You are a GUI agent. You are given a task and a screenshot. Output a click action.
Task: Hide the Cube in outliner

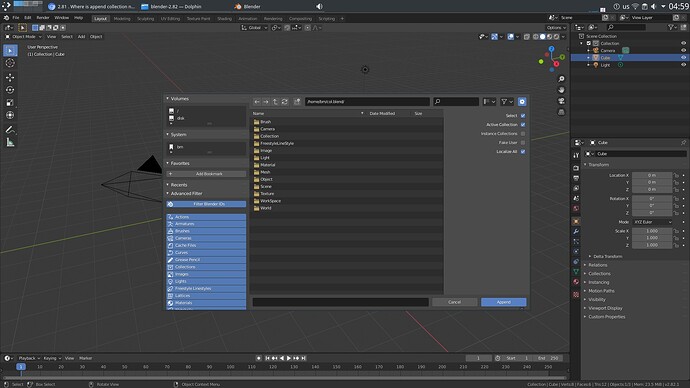(683, 58)
